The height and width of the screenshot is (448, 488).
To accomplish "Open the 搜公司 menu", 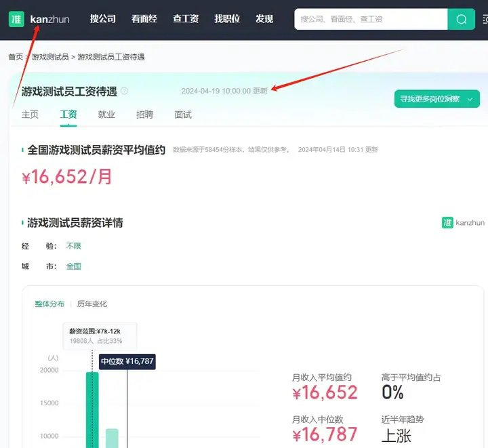I will [x=103, y=19].
